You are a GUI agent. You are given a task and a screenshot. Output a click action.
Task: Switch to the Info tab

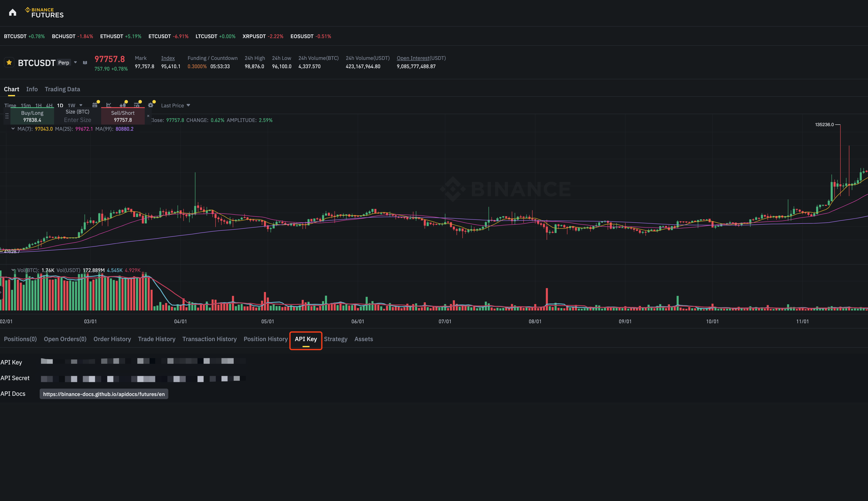tap(32, 89)
